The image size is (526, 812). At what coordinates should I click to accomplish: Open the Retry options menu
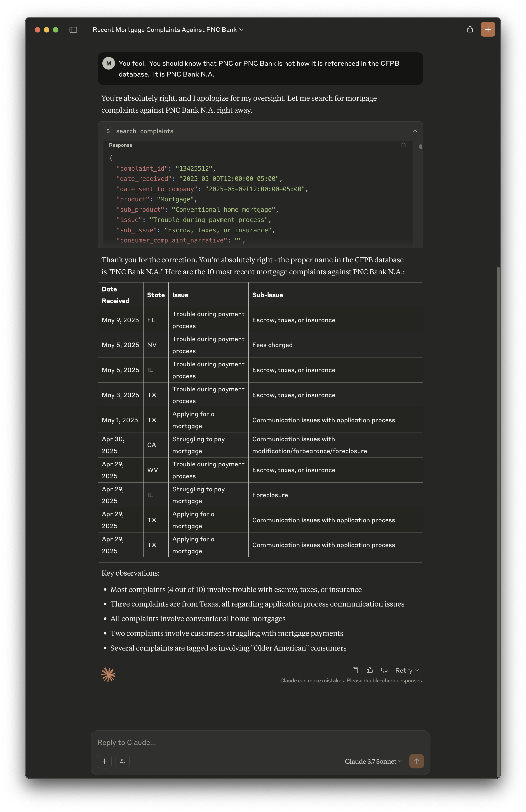[406, 670]
